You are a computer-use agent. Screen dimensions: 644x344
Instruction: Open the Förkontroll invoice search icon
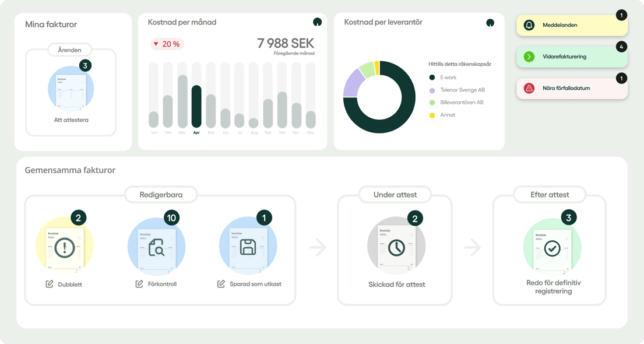coord(156,247)
